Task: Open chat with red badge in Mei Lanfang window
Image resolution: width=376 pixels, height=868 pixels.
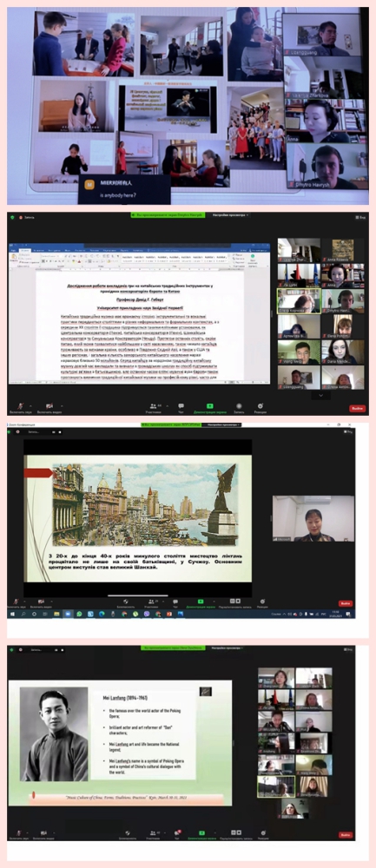Action: (178, 832)
